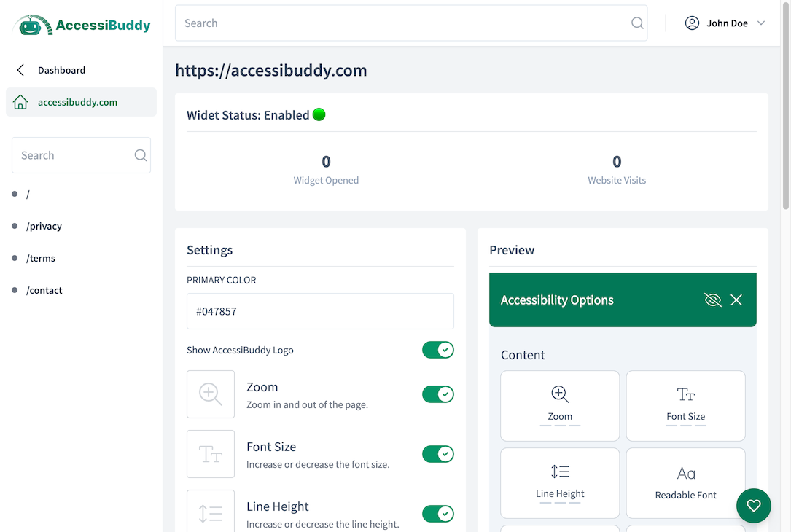Expand the John Doe account dropdown chevron
791x532 pixels.
point(761,23)
